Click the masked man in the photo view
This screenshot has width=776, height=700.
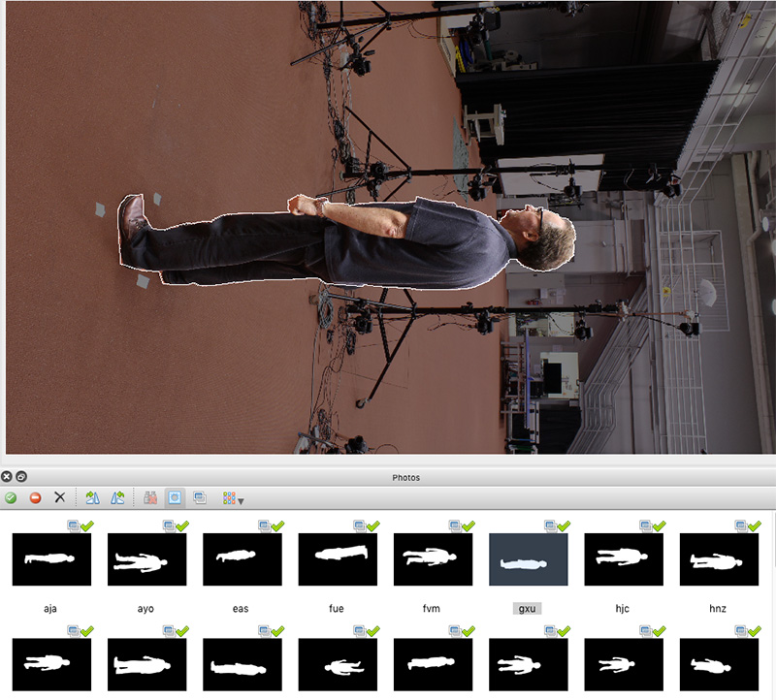point(346,242)
